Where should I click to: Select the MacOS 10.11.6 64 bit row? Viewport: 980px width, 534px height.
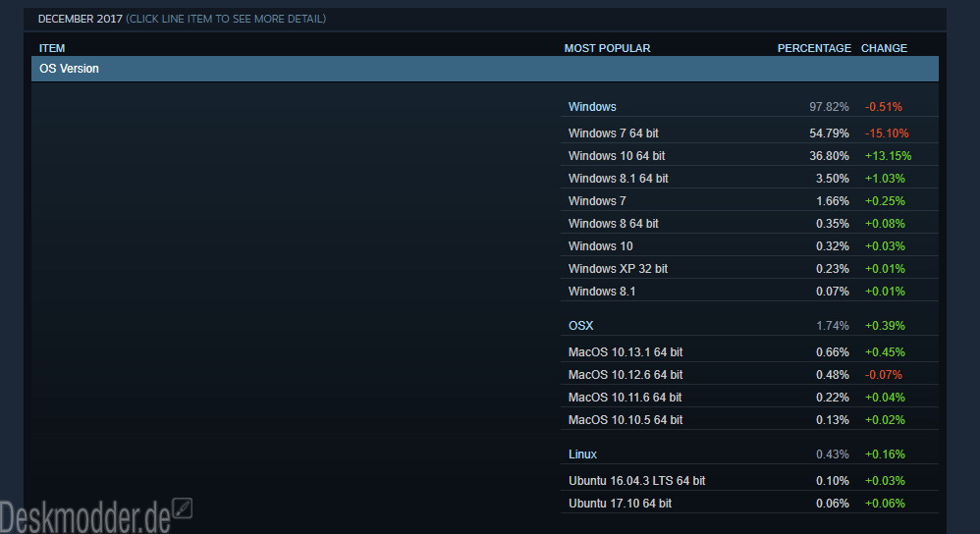click(x=749, y=397)
